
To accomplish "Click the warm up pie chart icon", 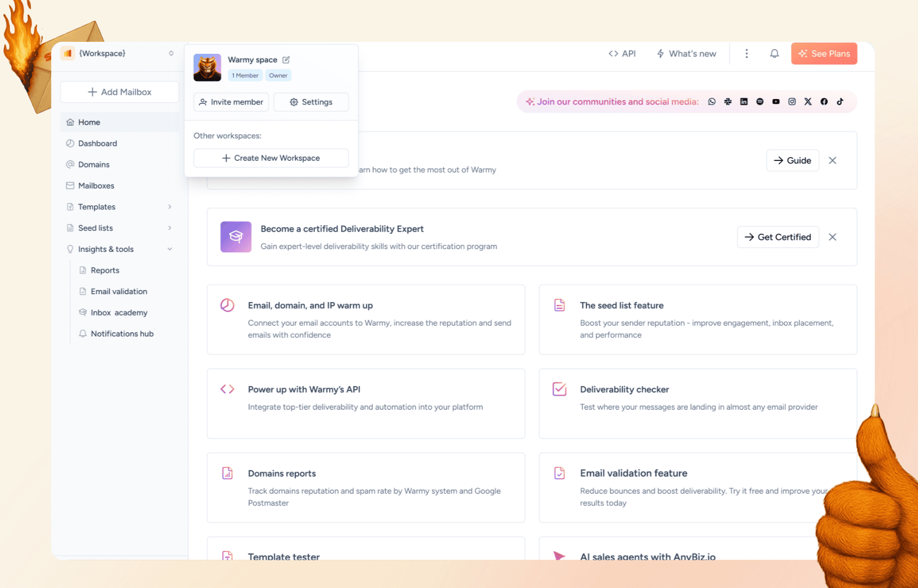I will [227, 305].
